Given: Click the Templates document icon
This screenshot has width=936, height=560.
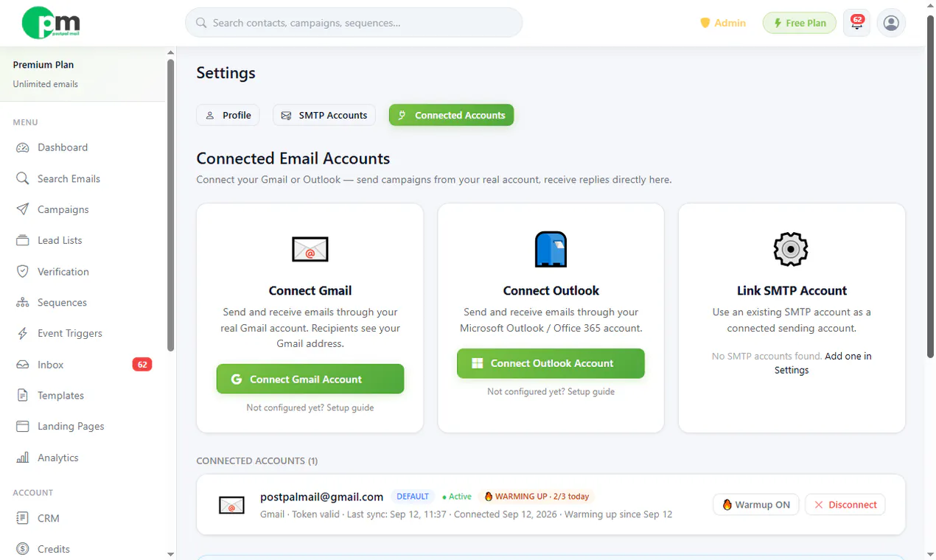Looking at the screenshot, I should [x=23, y=396].
